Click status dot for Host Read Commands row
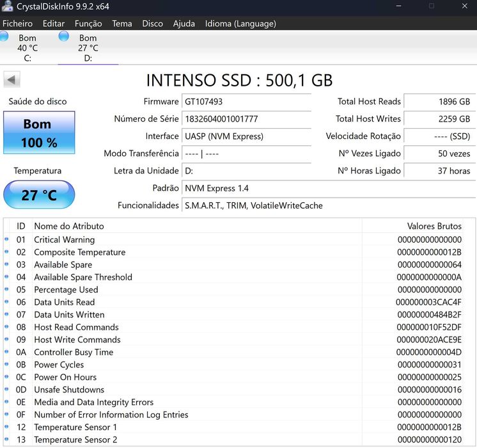The width and height of the screenshot is (477, 448). (6, 327)
